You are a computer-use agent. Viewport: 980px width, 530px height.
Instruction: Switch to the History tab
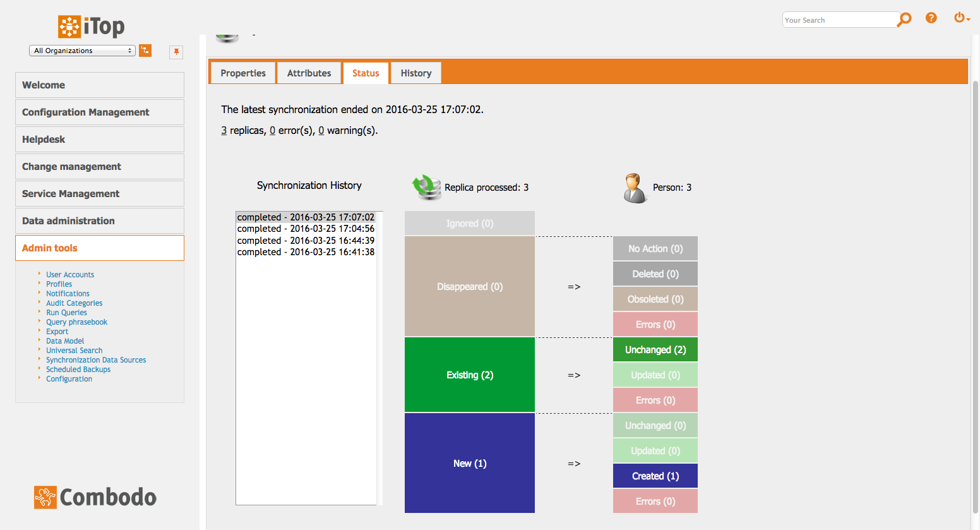coord(416,73)
